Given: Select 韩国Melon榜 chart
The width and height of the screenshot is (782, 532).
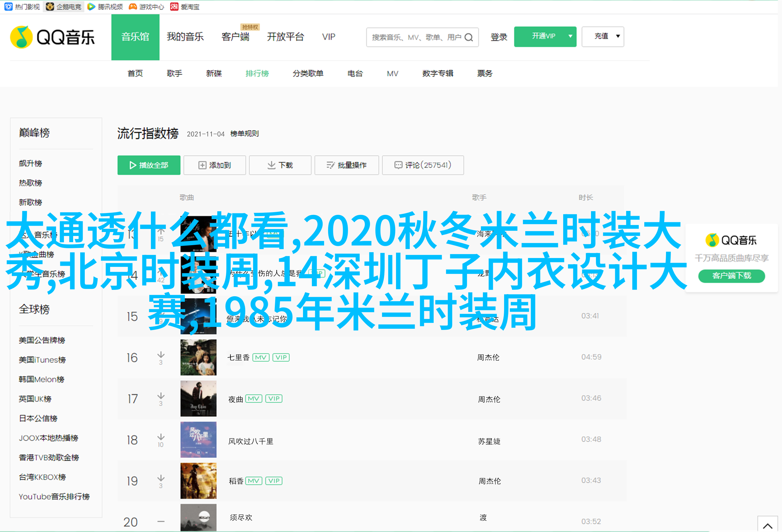Looking at the screenshot, I should (x=41, y=380).
